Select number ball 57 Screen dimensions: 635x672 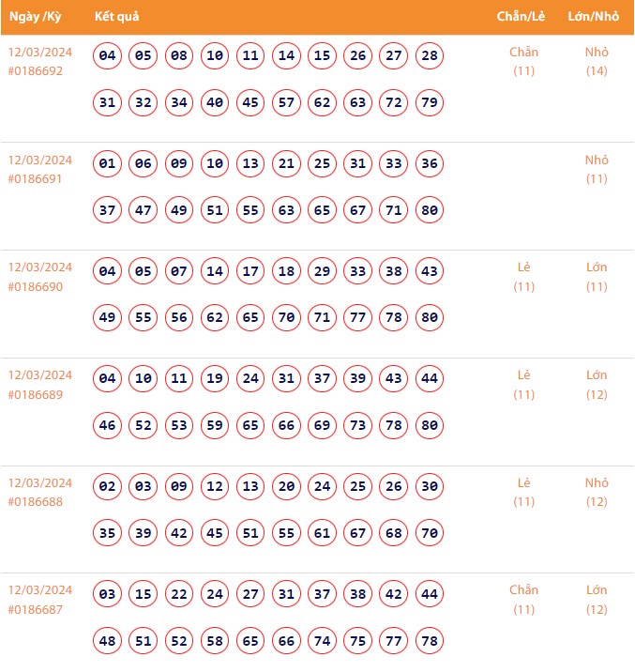point(287,102)
